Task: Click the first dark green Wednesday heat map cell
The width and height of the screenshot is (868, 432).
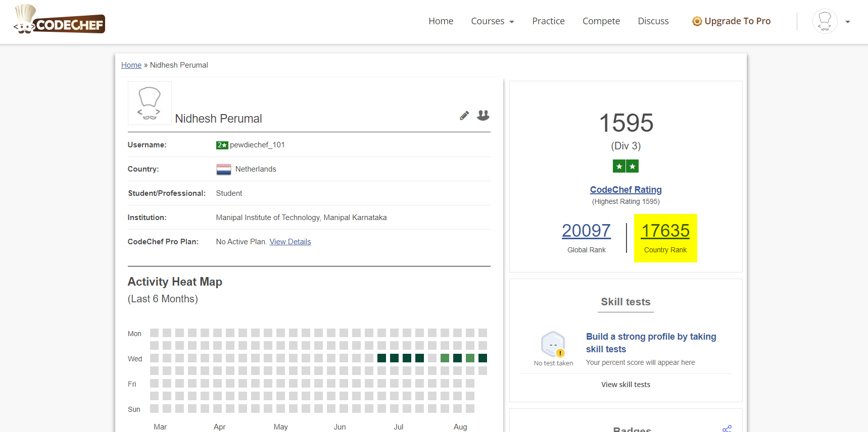Action: 381,358
